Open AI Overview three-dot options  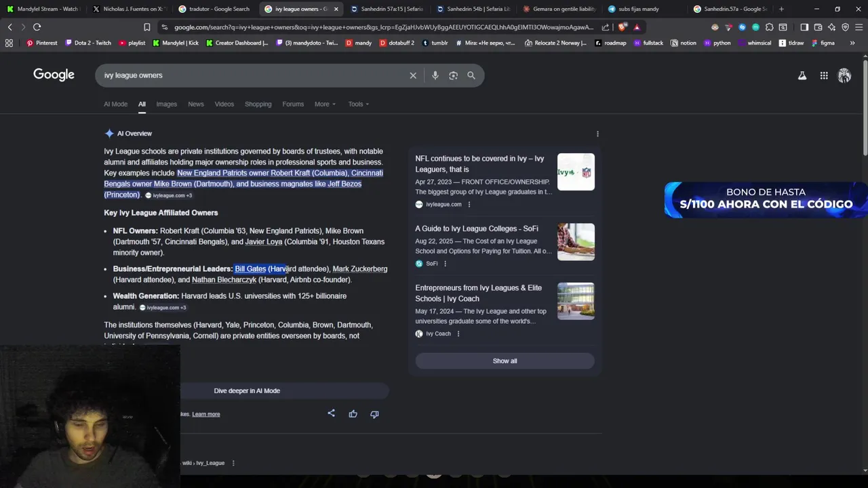597,134
